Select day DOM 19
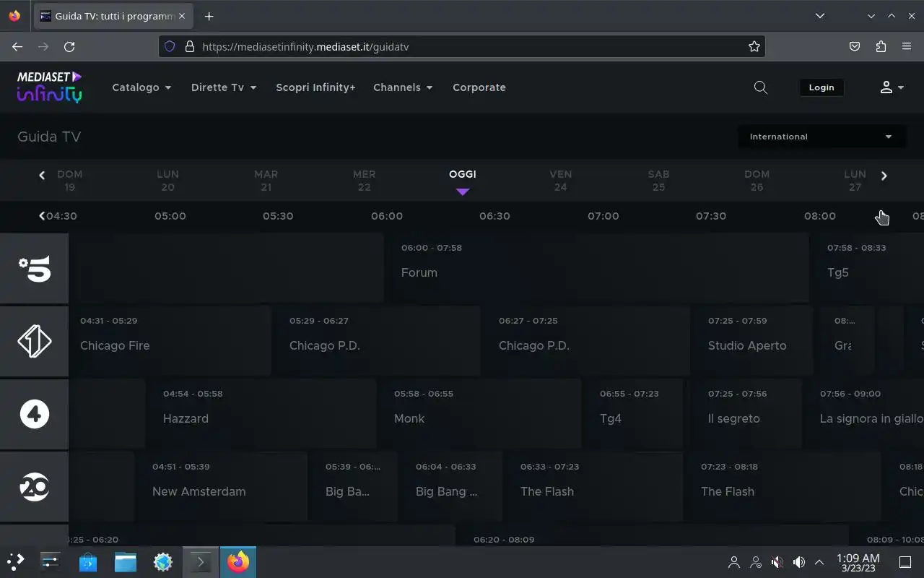 click(x=70, y=181)
